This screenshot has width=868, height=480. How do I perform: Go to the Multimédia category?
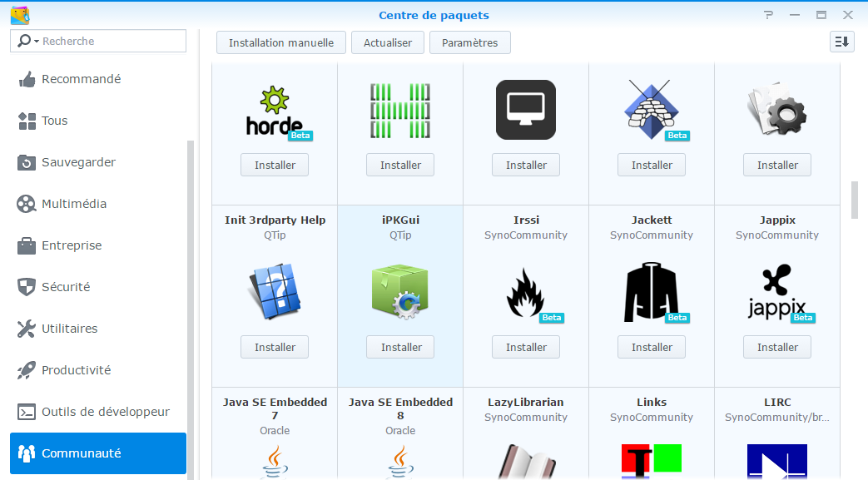click(98, 204)
